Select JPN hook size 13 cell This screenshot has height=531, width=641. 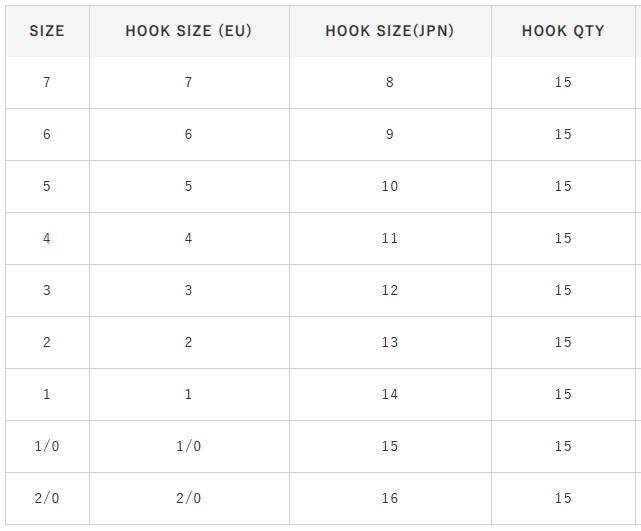pyautogui.click(x=390, y=342)
